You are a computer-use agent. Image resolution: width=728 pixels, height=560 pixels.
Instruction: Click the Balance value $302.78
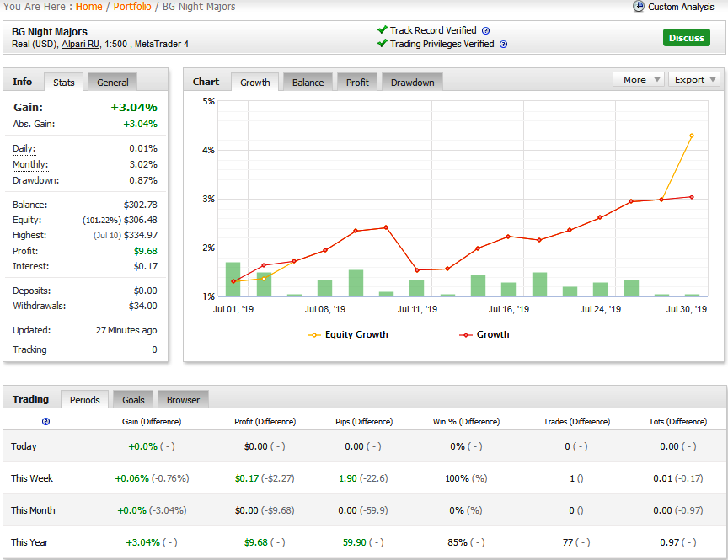pyautogui.click(x=140, y=205)
